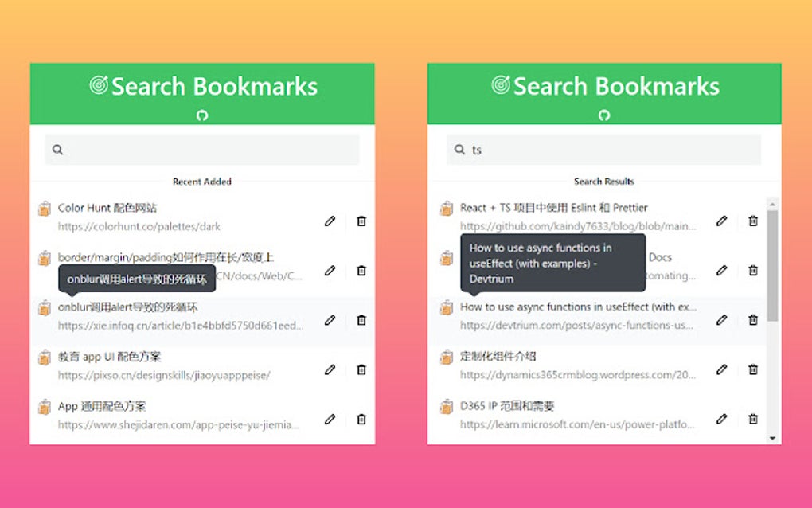Delete the "React + TS 项目中使用 Eslint" bookmark

[x=753, y=221]
